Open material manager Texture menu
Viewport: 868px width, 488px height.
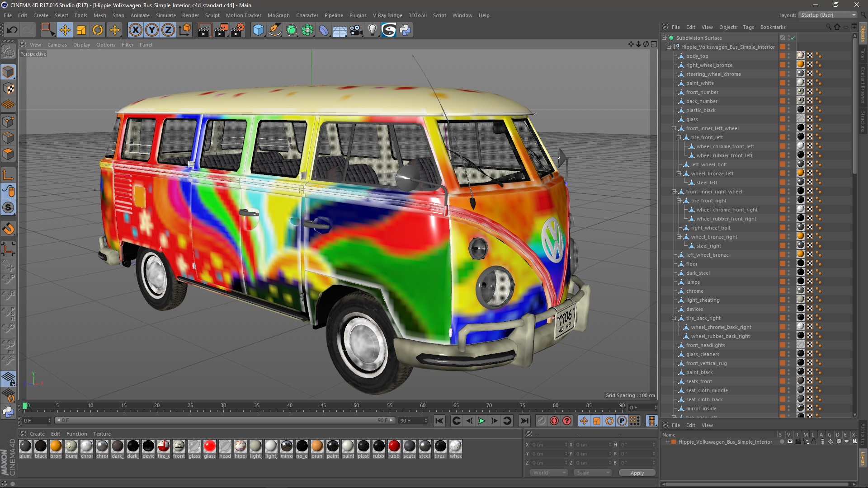tap(102, 434)
